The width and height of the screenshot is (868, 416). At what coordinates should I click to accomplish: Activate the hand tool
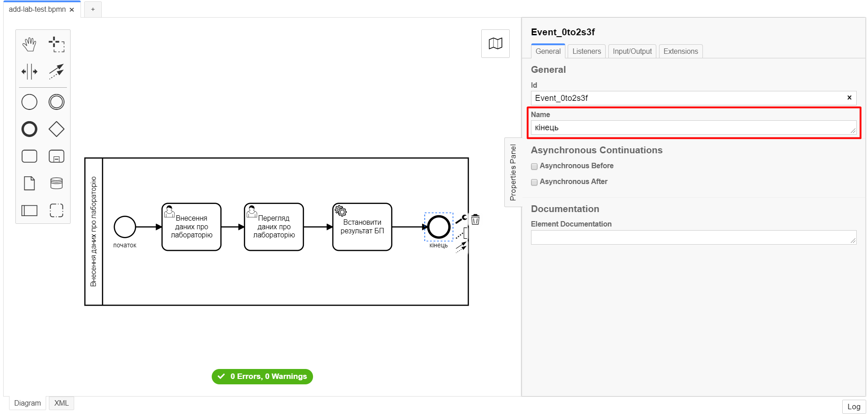29,44
